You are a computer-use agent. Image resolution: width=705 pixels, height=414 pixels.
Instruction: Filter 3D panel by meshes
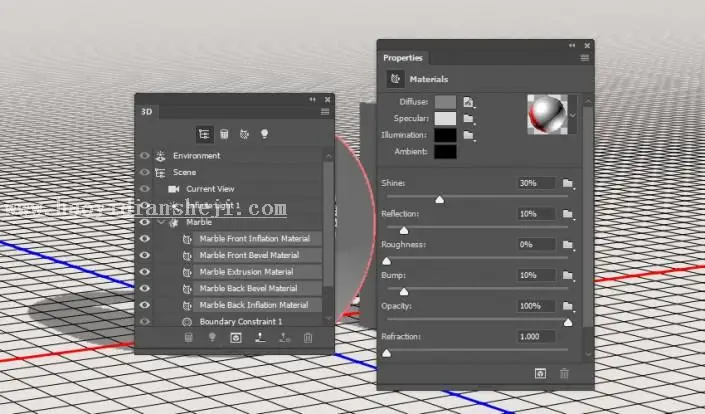[224, 134]
